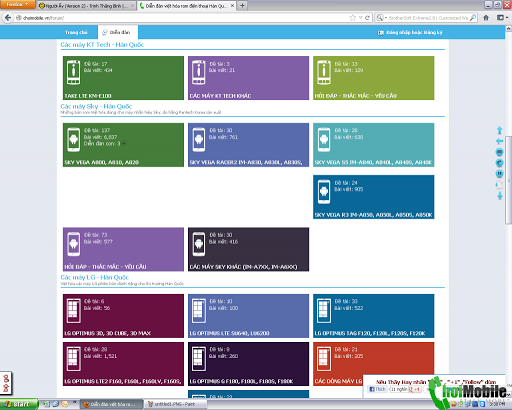Click Android icon on SKY VEGA S5 tile
Screen dimensions: 512x410
[324, 139]
